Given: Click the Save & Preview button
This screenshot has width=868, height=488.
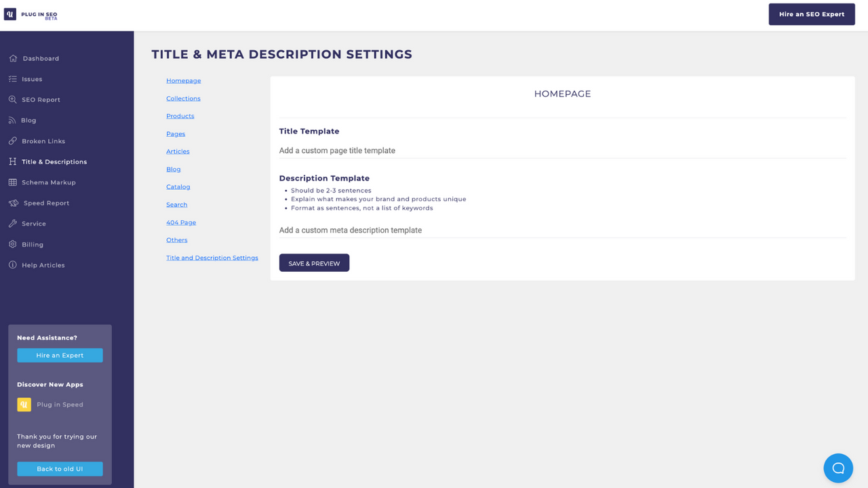Looking at the screenshot, I should click(314, 262).
